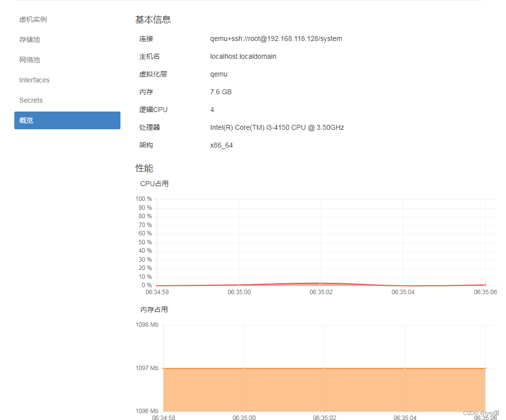This screenshot has height=420, width=506.
Task: Open the 虚机实例 sidebar section
Action: tap(33, 19)
